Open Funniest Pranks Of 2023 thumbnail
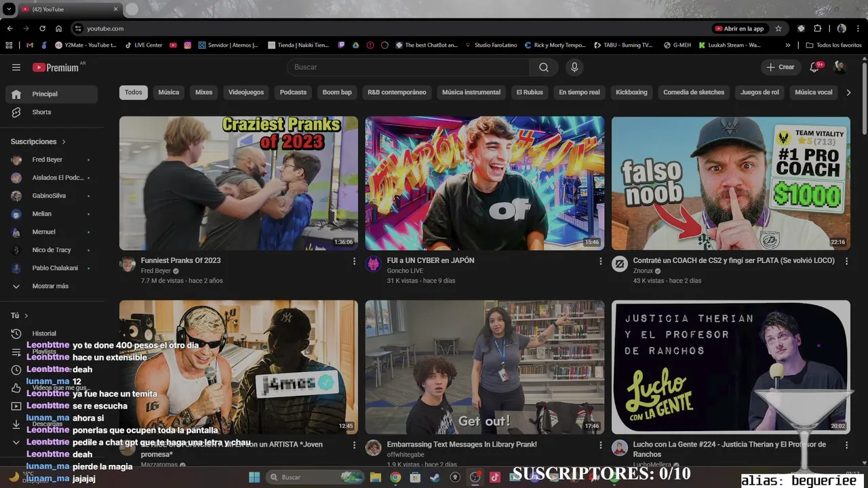Image resolution: width=868 pixels, height=488 pixels. point(239,183)
